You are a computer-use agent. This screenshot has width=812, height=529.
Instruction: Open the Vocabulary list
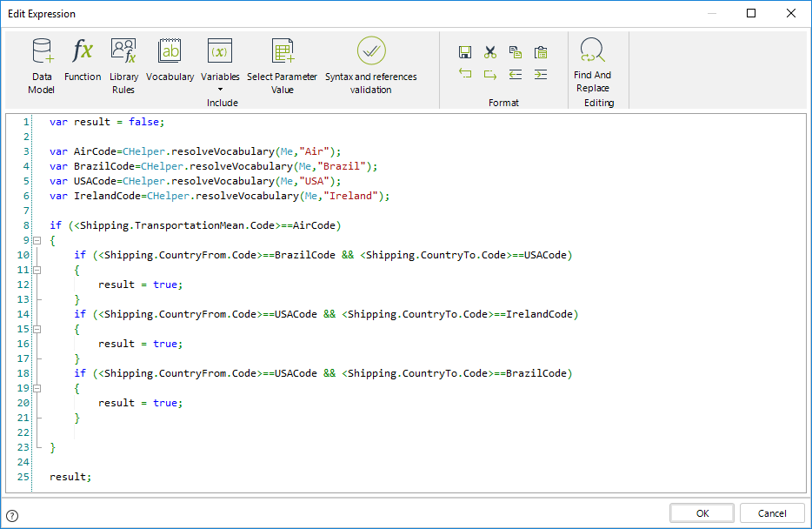pos(170,59)
